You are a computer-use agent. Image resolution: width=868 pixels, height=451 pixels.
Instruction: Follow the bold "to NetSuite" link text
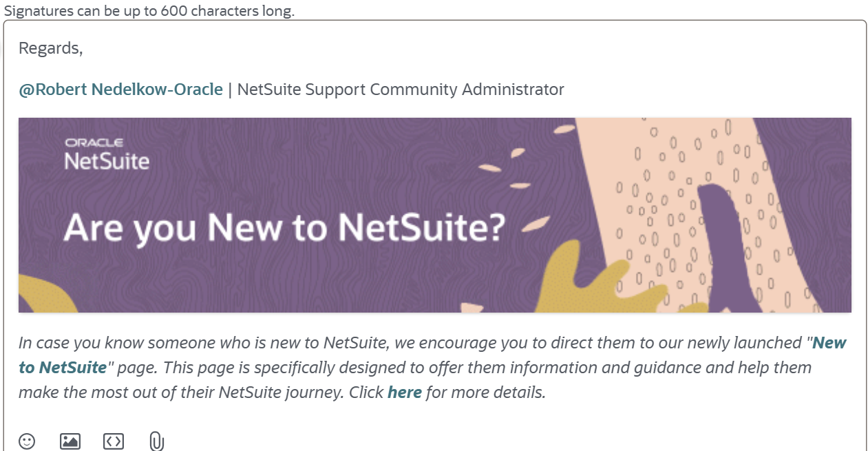coord(63,368)
